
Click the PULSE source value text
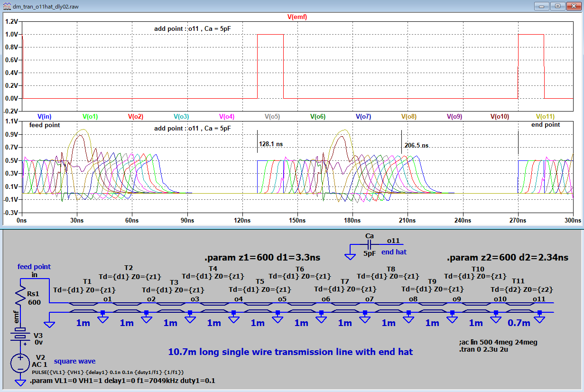[107, 373]
